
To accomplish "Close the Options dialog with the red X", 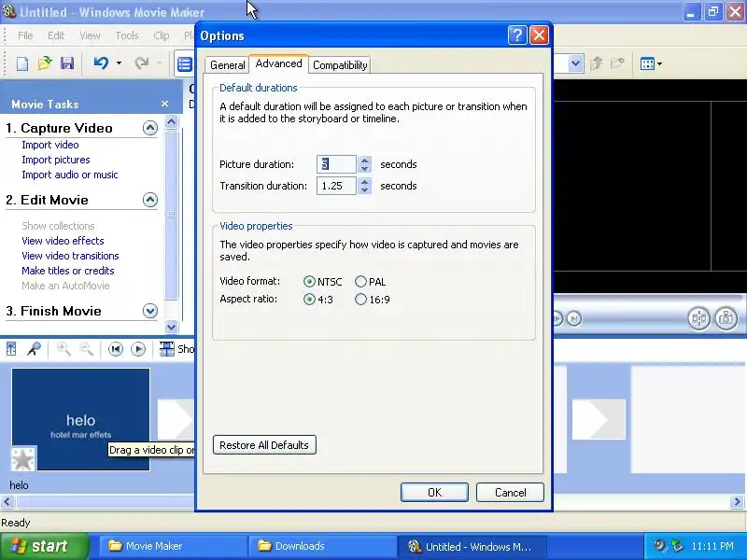I will point(540,35).
